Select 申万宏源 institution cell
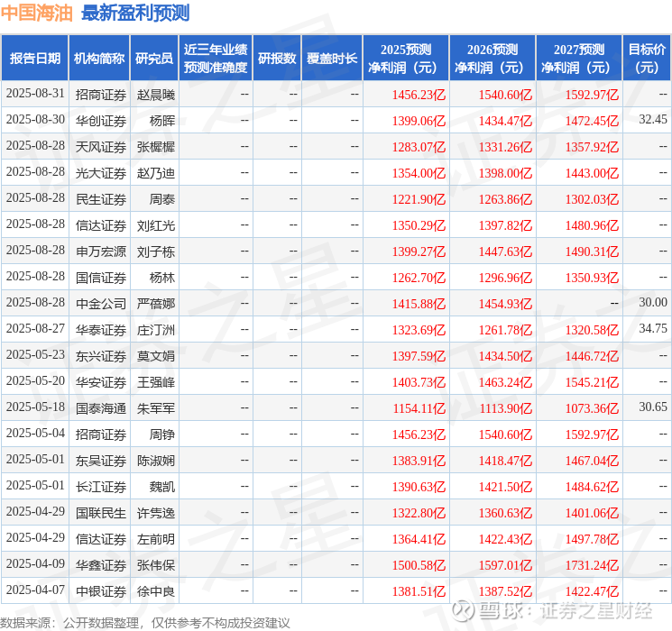672x631 pixels. click(x=101, y=251)
